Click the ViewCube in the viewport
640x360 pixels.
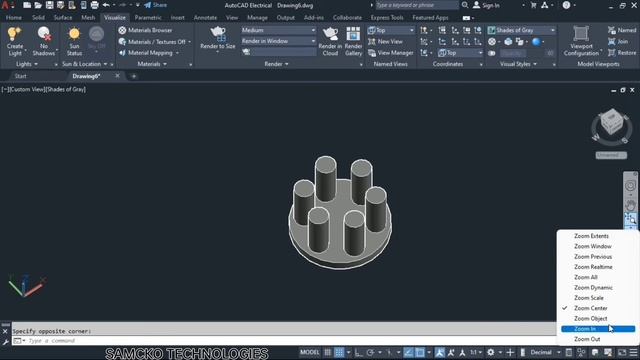pos(611,122)
